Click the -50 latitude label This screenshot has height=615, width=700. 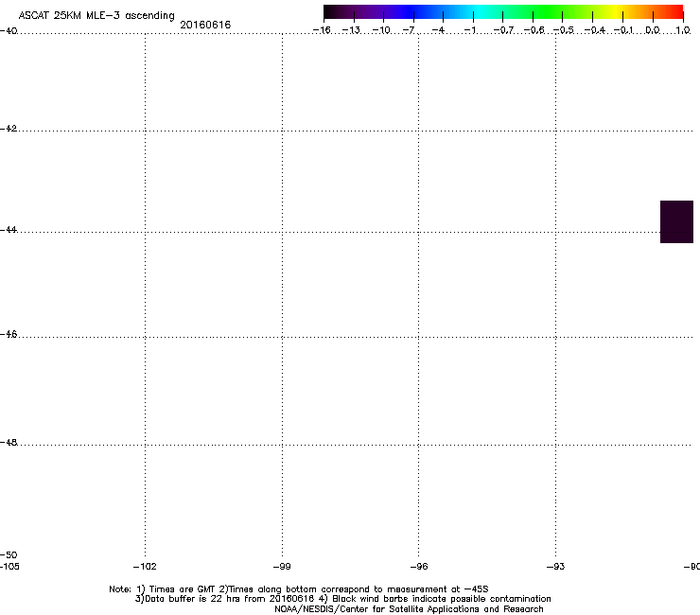click(x=9, y=554)
